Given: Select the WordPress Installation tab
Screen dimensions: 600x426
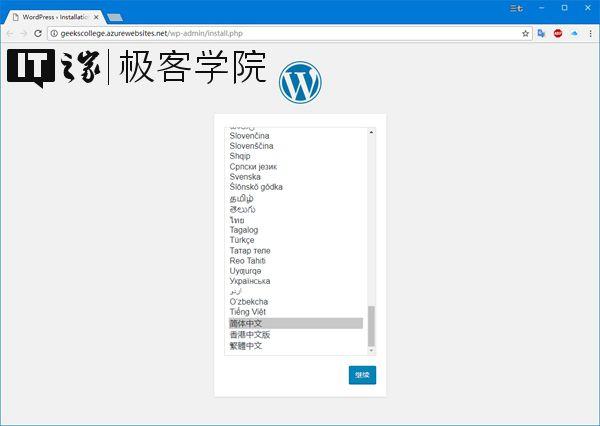Looking at the screenshot, I should (x=55, y=17).
